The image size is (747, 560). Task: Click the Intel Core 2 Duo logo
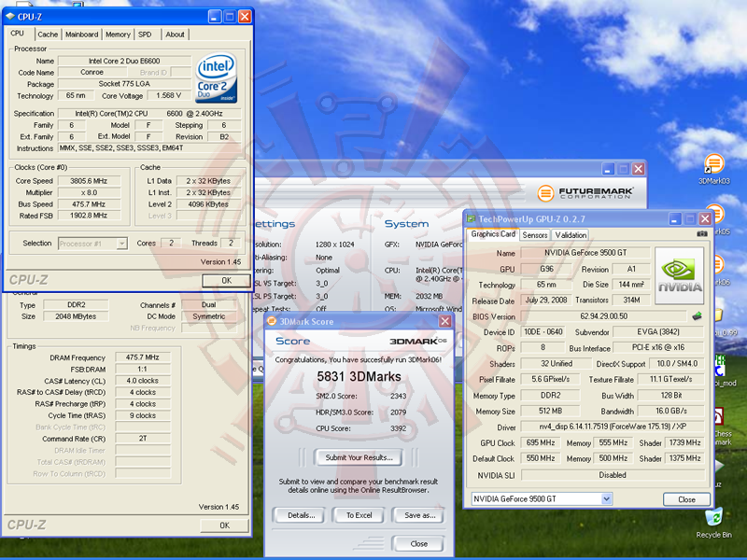click(216, 77)
